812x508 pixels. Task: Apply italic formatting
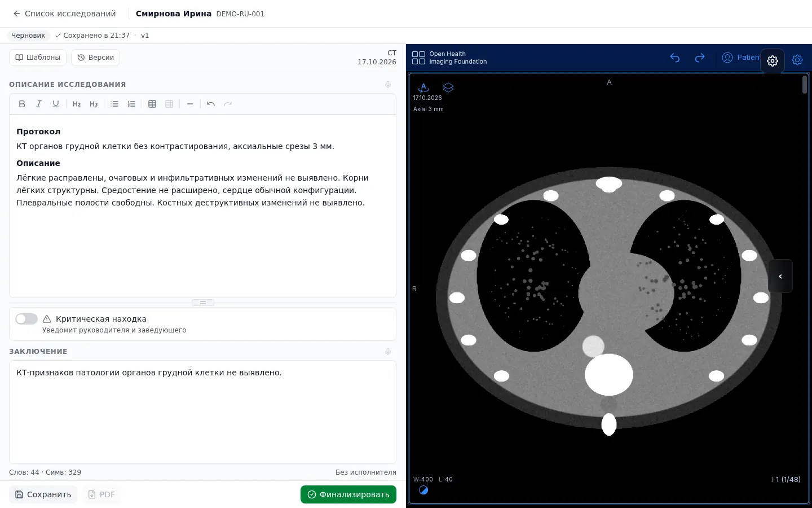coord(39,104)
